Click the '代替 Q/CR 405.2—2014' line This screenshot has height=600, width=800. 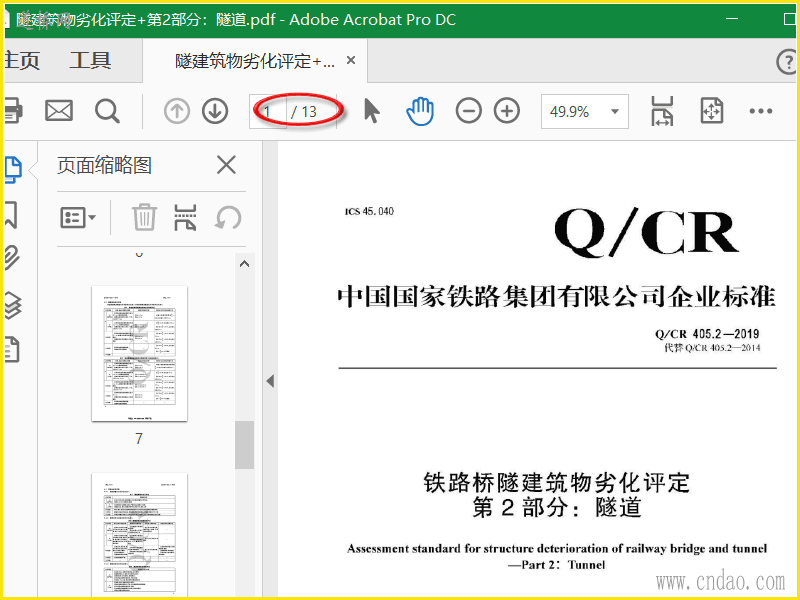click(712, 348)
